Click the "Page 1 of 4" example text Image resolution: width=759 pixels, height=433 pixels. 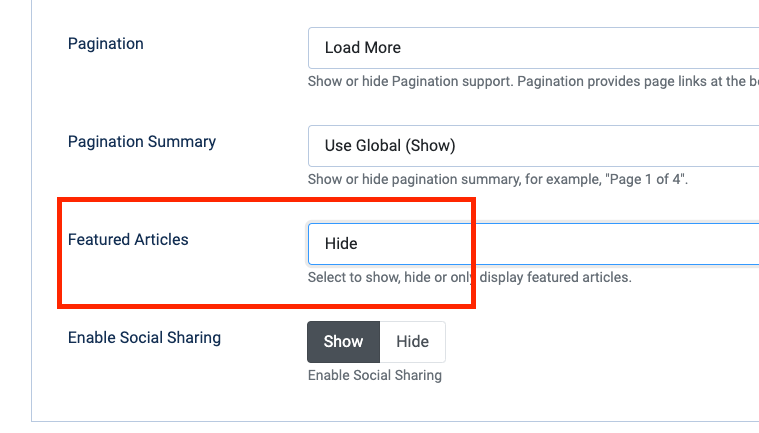648,180
